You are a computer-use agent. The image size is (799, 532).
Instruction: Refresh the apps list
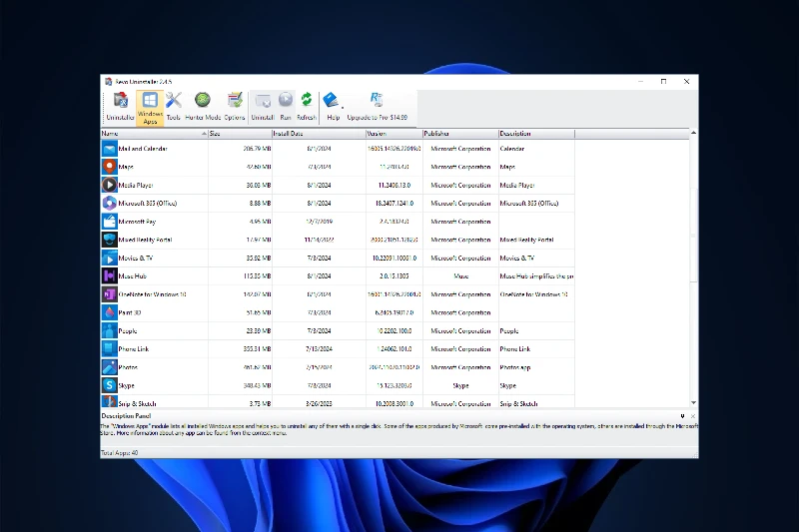(x=307, y=108)
